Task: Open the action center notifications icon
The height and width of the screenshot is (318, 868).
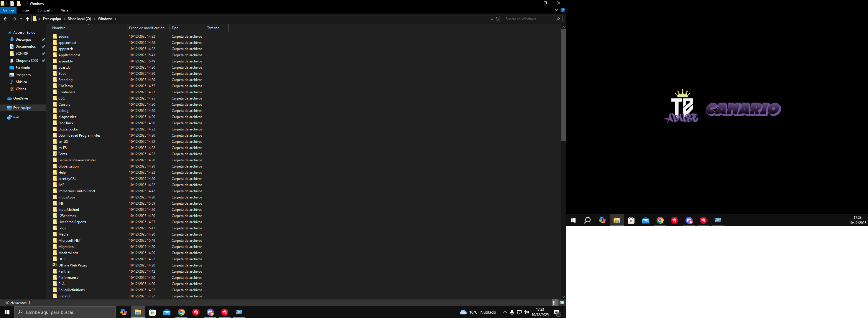Action: click(x=557, y=312)
